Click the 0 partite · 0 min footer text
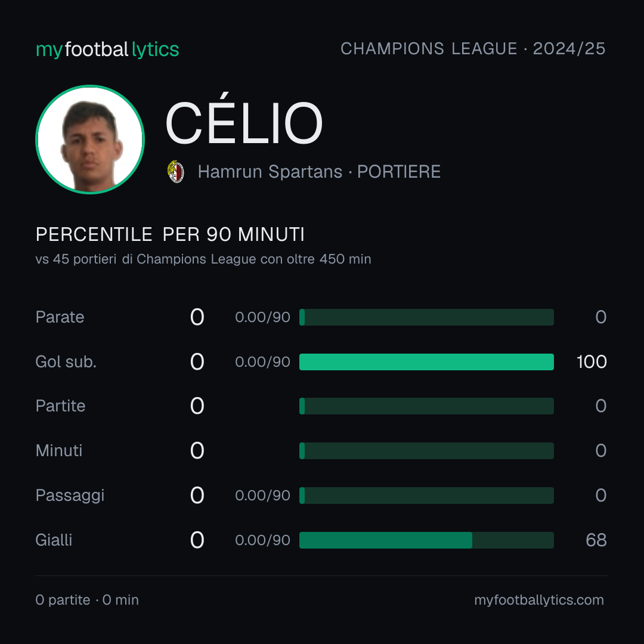 point(87,600)
